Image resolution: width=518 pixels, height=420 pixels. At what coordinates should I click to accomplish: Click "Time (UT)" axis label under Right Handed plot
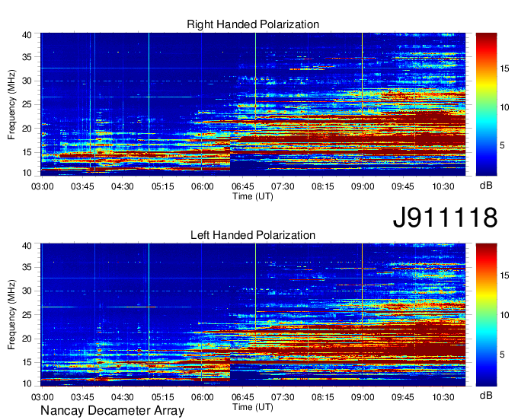pyautogui.click(x=253, y=196)
